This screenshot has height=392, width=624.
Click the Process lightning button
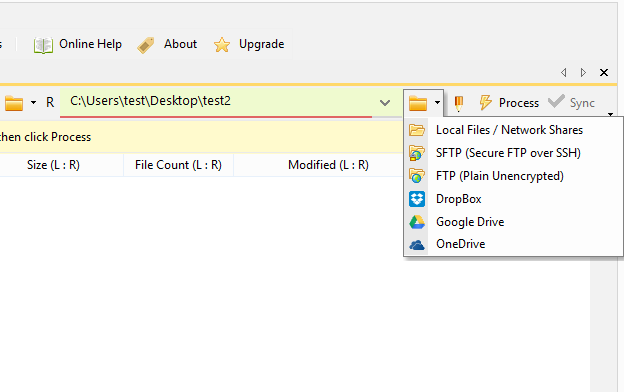click(x=509, y=103)
